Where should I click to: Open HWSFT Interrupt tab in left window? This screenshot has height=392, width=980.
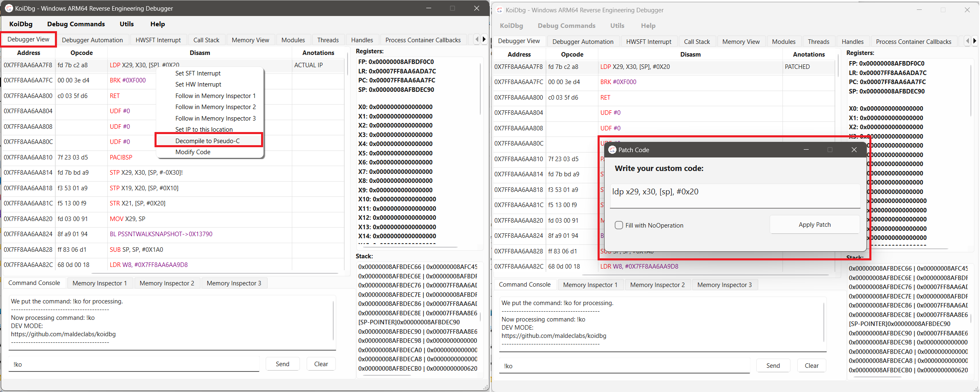point(158,40)
